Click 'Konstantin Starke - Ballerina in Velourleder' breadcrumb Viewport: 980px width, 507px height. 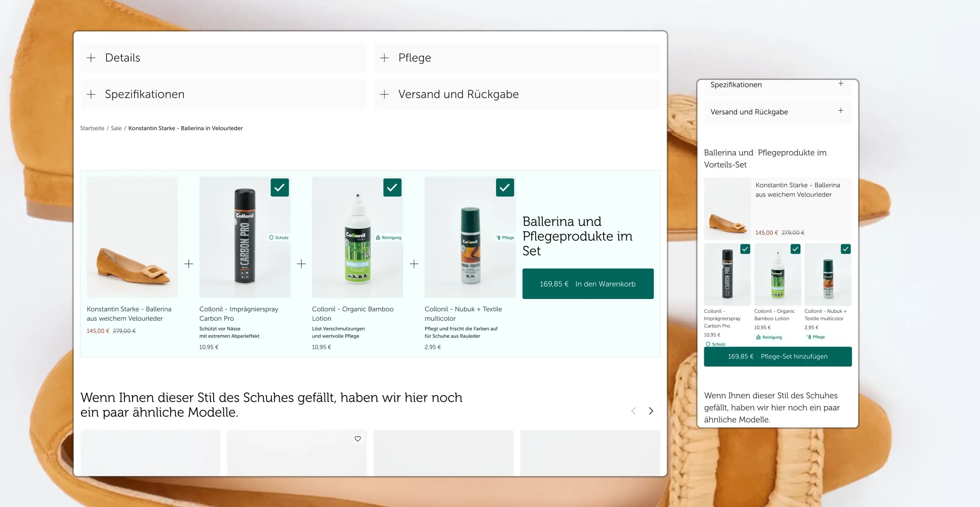pos(185,128)
